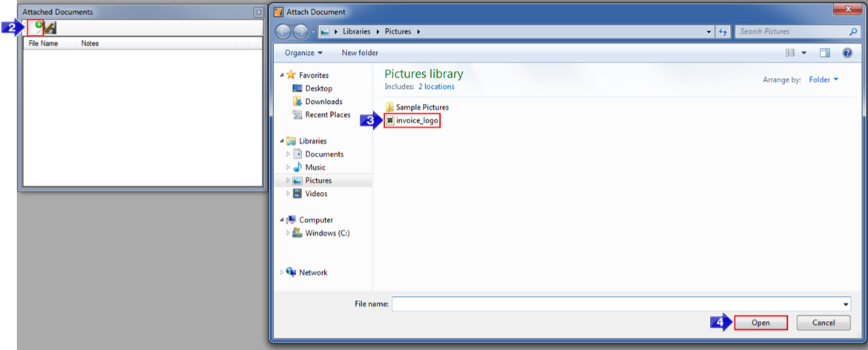Viewport: 868px width, 350px height.
Task: Collapse the Favorites group
Action: (x=282, y=75)
